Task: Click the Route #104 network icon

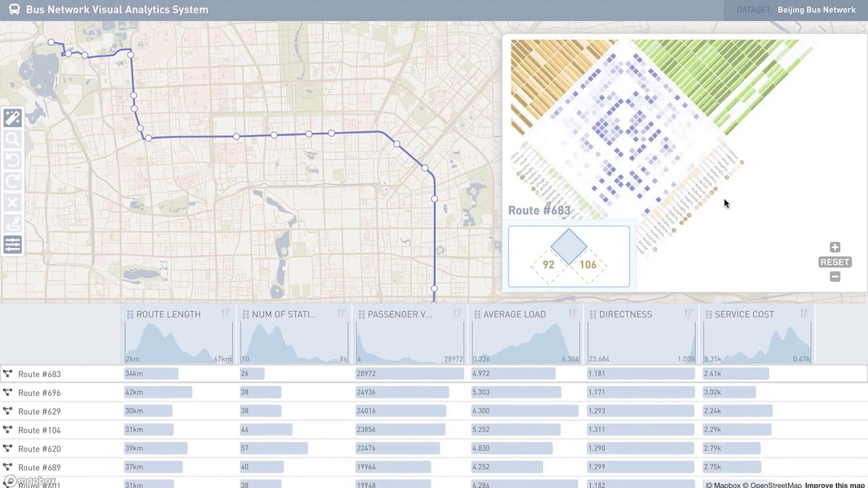Action: (x=7, y=430)
